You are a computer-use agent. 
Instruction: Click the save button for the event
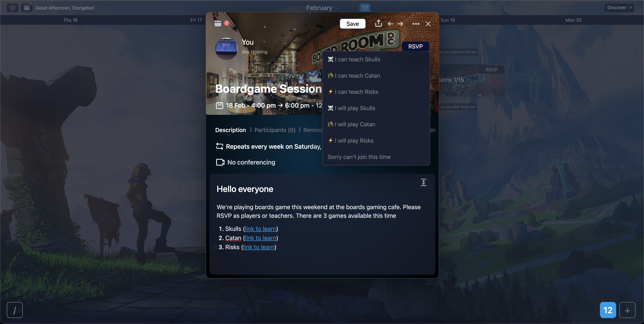pyautogui.click(x=353, y=24)
